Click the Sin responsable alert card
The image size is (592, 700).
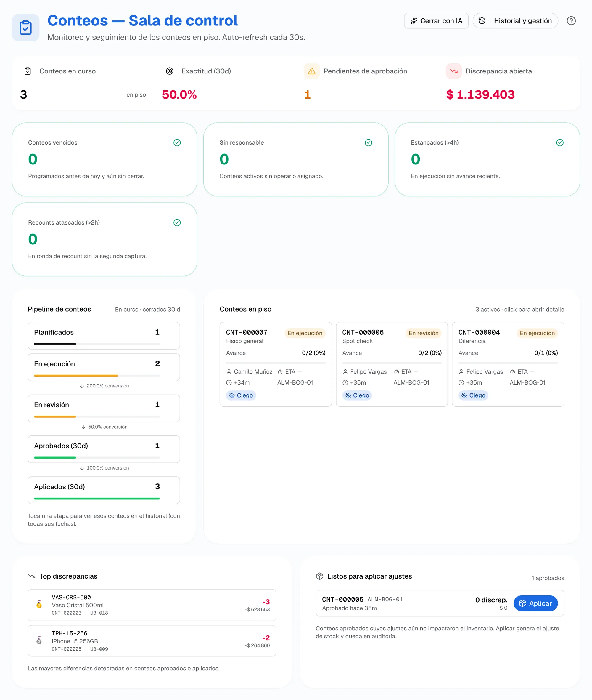point(296,159)
